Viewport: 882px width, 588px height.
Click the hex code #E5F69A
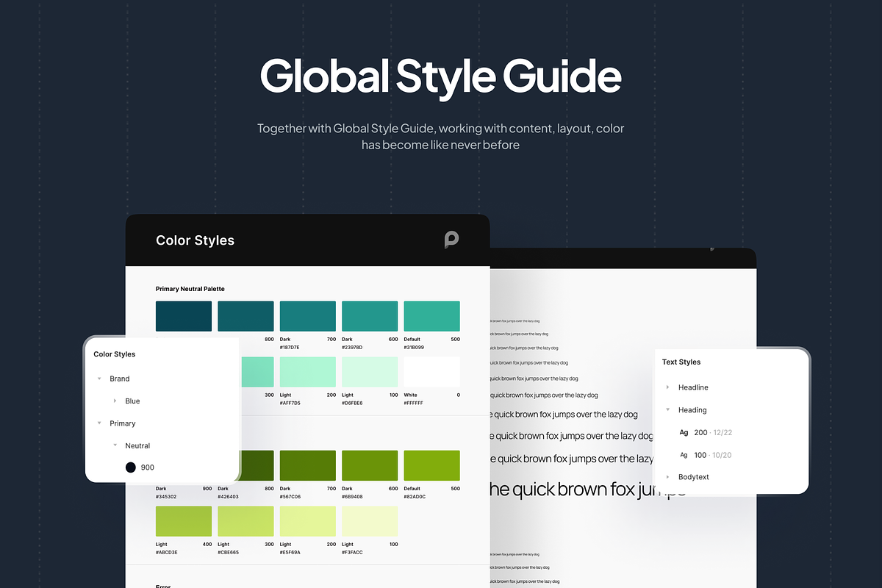290,552
